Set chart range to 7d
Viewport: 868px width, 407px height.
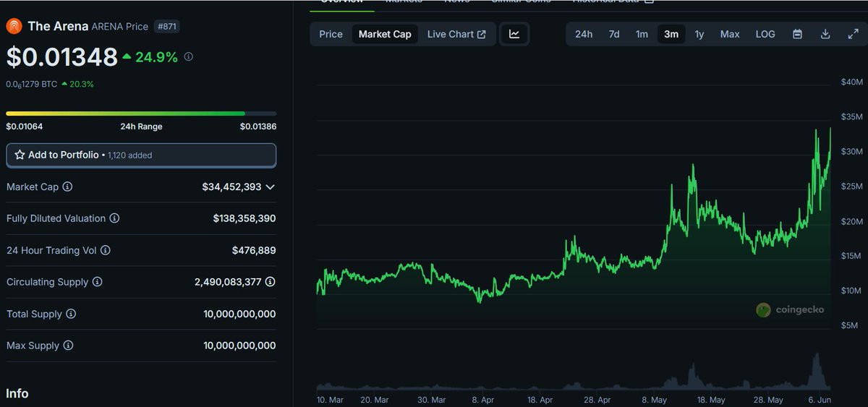tap(614, 34)
